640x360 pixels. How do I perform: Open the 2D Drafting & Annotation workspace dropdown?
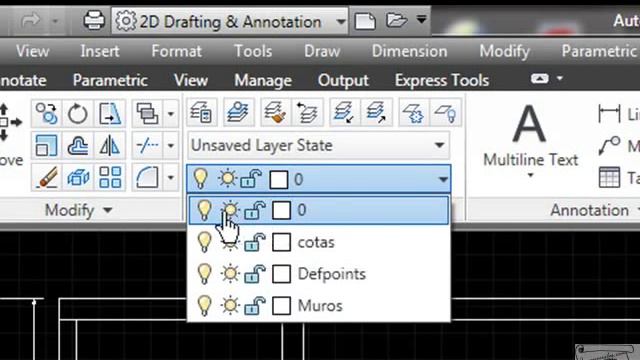(x=340, y=21)
